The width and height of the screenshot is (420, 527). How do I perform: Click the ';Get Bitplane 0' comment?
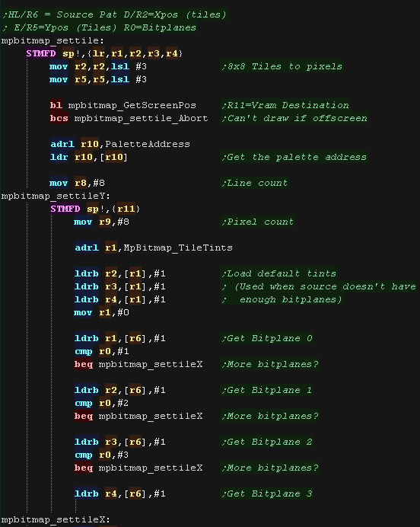(267, 338)
